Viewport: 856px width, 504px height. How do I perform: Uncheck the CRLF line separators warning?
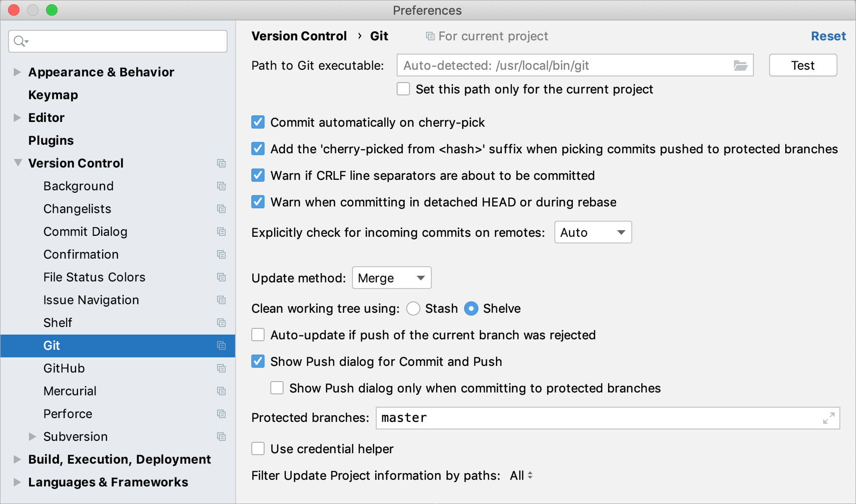click(258, 176)
